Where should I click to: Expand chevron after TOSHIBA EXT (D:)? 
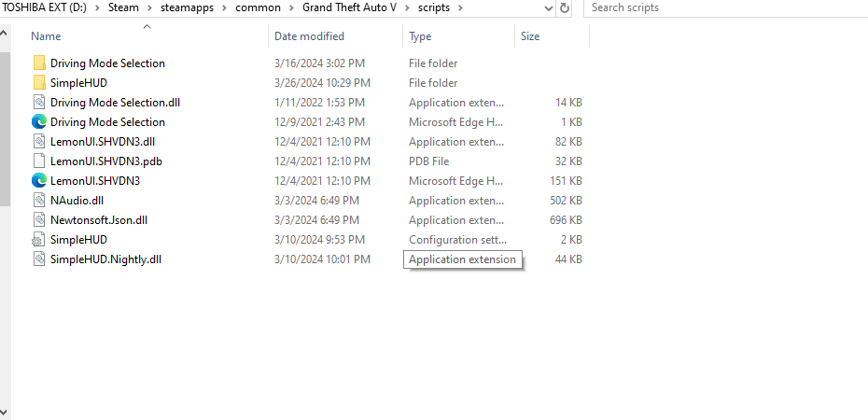click(96, 7)
